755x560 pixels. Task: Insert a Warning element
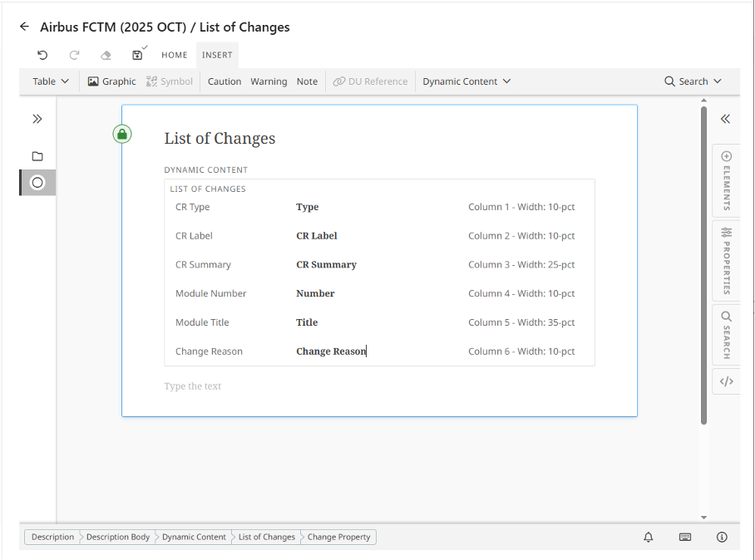point(269,81)
